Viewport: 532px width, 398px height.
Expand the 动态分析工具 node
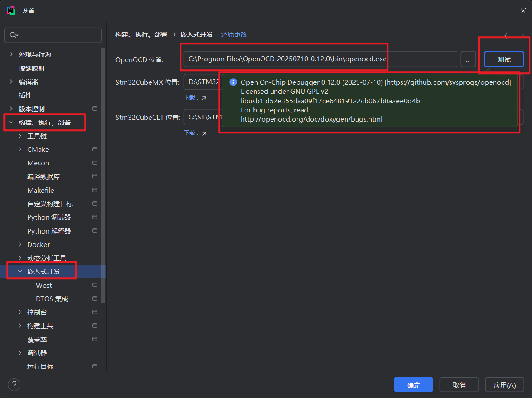pyautogui.click(x=20, y=258)
